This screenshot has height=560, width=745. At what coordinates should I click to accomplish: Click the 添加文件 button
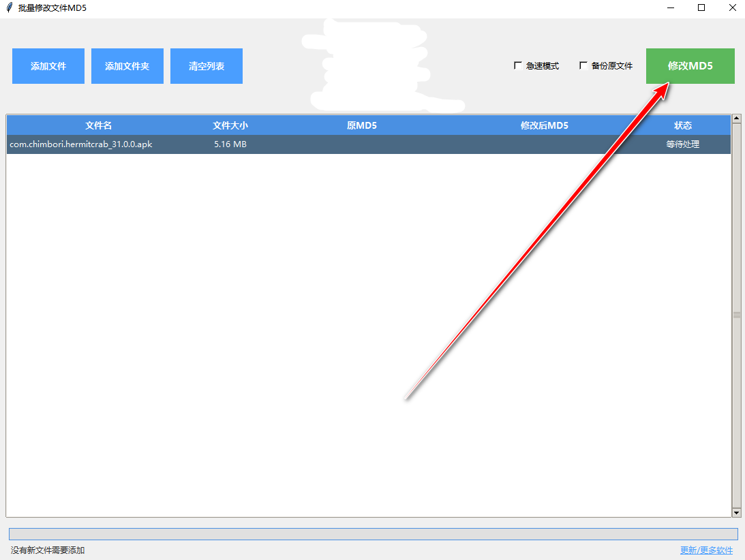coord(48,66)
